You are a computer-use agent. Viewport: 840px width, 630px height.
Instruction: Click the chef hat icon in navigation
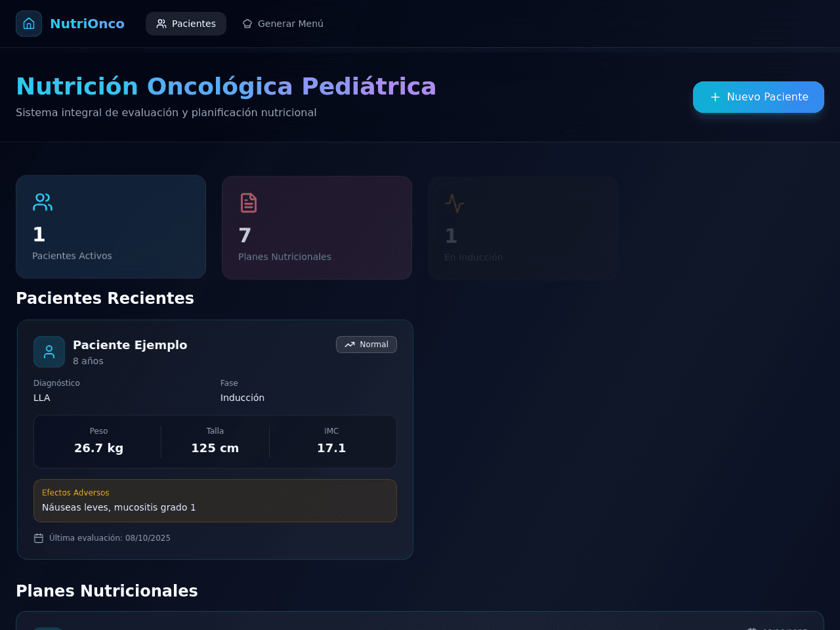[x=247, y=24]
